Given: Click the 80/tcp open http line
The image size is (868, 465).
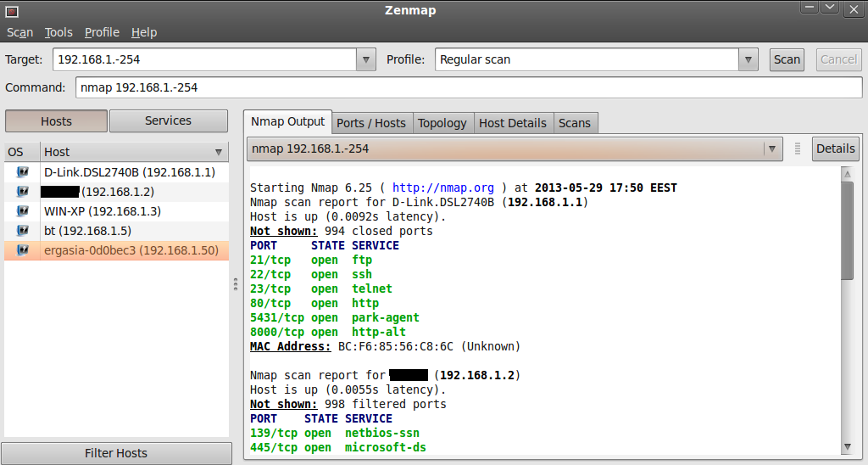Looking at the screenshot, I should [x=314, y=303].
